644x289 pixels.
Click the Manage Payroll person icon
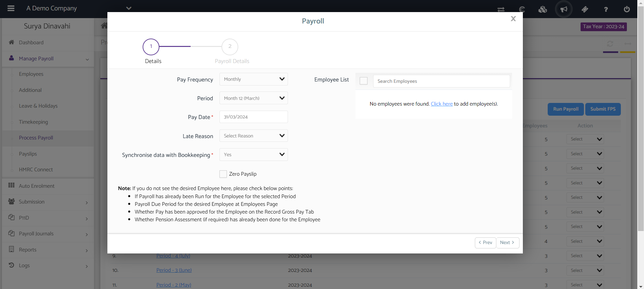pos(11,58)
